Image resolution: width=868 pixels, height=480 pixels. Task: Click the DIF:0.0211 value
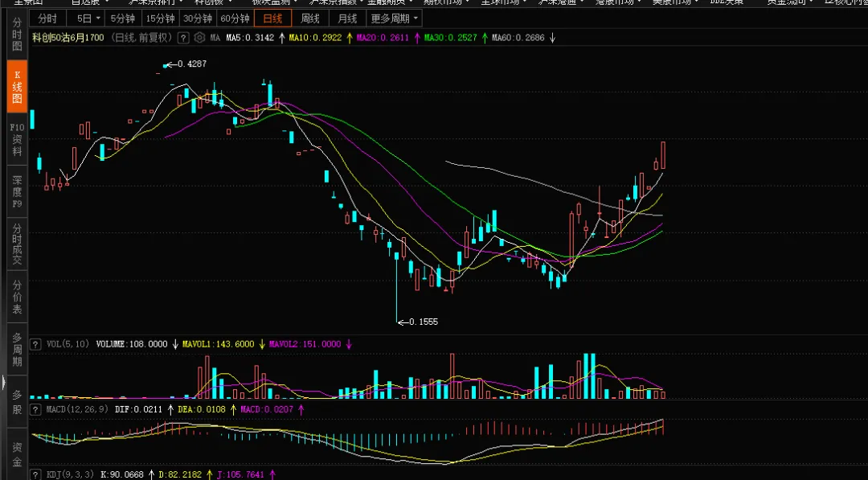click(138, 410)
